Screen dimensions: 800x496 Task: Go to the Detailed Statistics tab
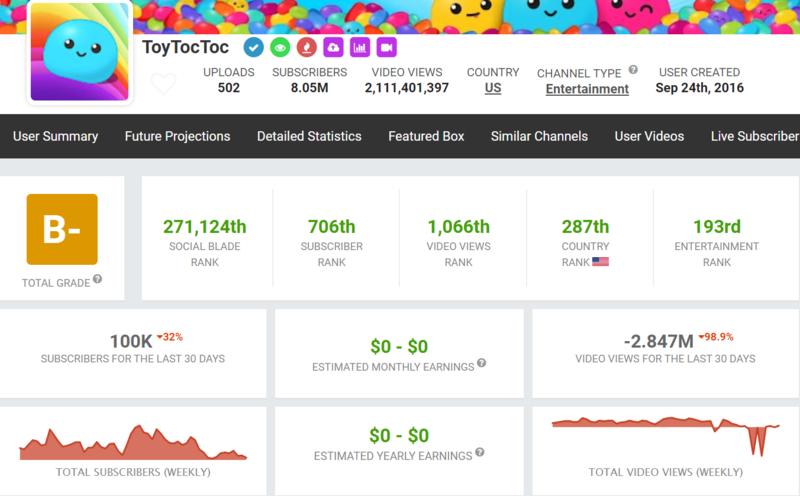click(309, 136)
